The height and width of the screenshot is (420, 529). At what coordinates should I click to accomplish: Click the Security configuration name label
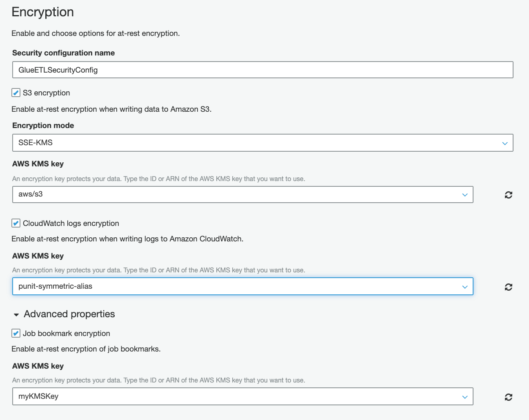(63, 53)
